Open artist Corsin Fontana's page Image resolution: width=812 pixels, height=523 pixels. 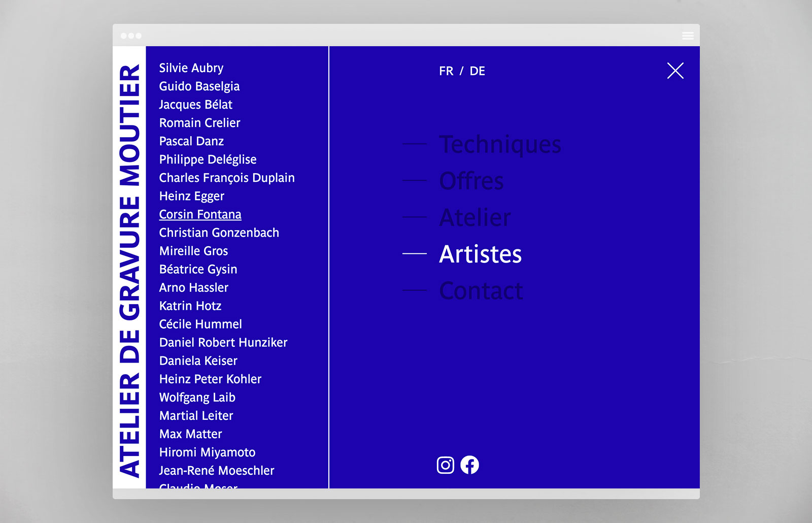200,214
